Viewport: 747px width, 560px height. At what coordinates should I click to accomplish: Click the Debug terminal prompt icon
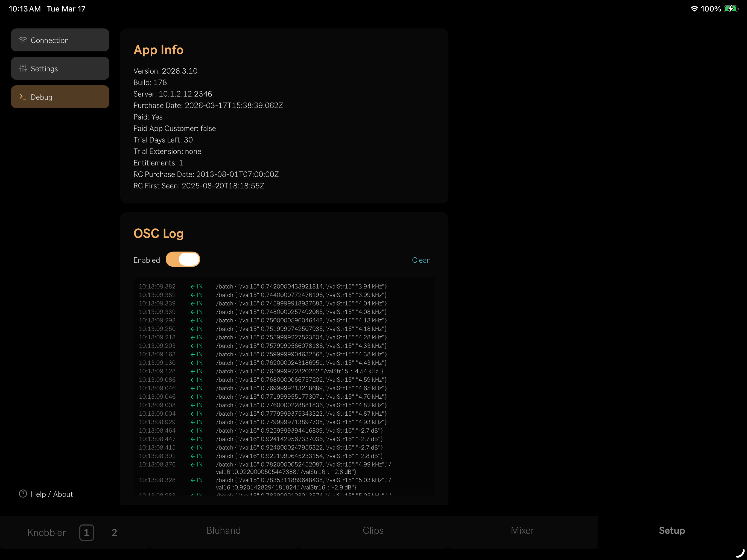[23, 97]
